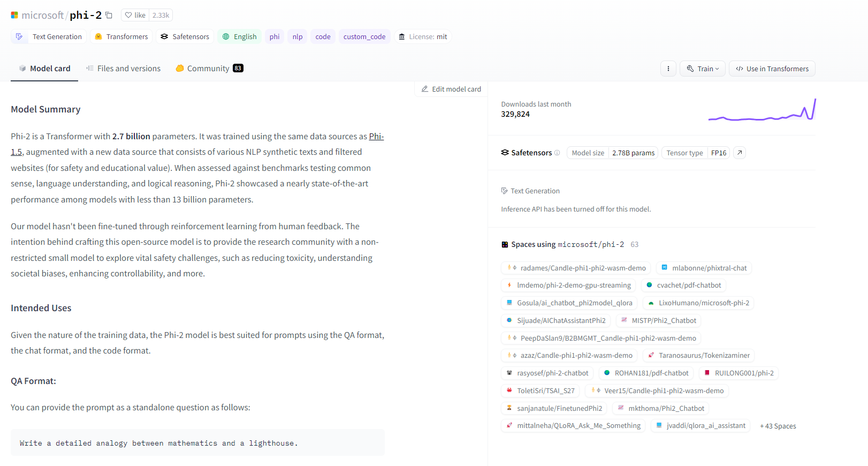Open mkthoma/Phi2_Chatbot space
868x466 pixels.
click(661, 408)
